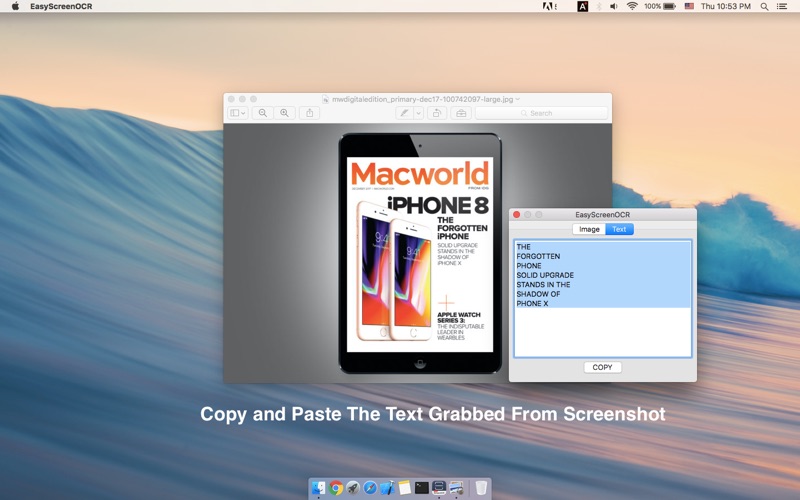This screenshot has height=500, width=800.
Task: Click the clock showing Thu 10:53 PM
Action: [x=726, y=6]
